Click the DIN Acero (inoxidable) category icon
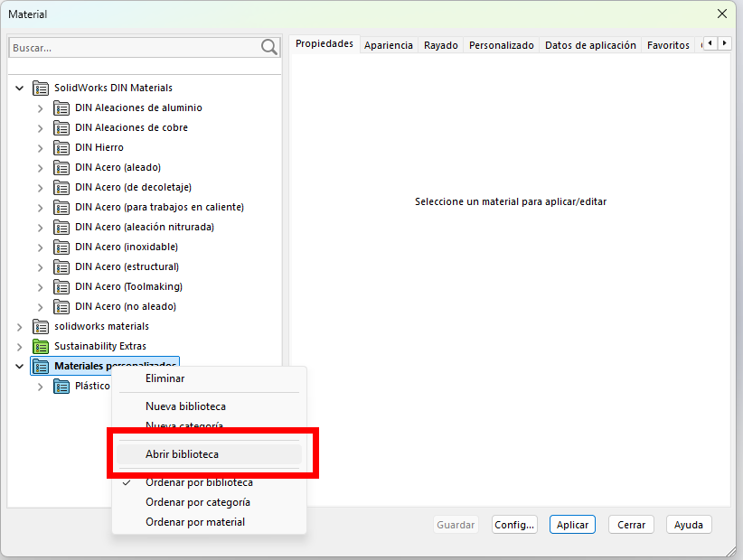 (x=61, y=247)
